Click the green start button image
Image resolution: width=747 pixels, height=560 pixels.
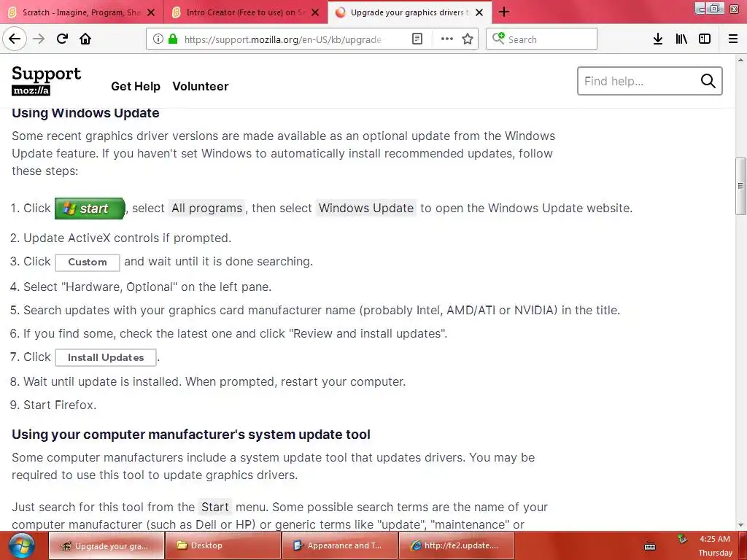(x=90, y=208)
